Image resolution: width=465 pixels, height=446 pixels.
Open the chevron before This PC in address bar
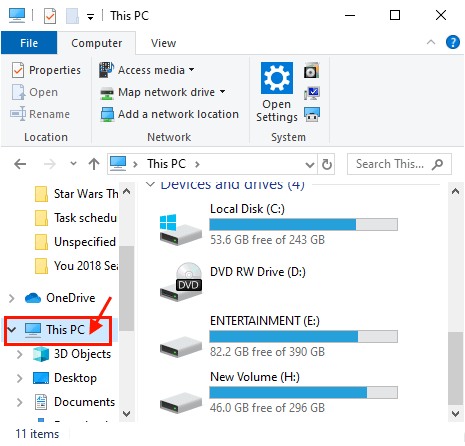(135, 164)
